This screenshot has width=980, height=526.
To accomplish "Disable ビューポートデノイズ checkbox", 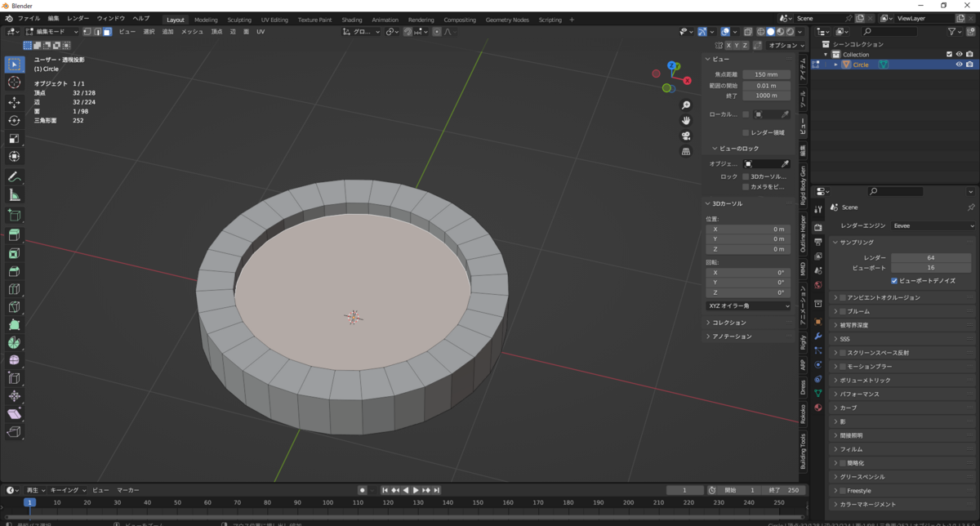I will [x=895, y=280].
